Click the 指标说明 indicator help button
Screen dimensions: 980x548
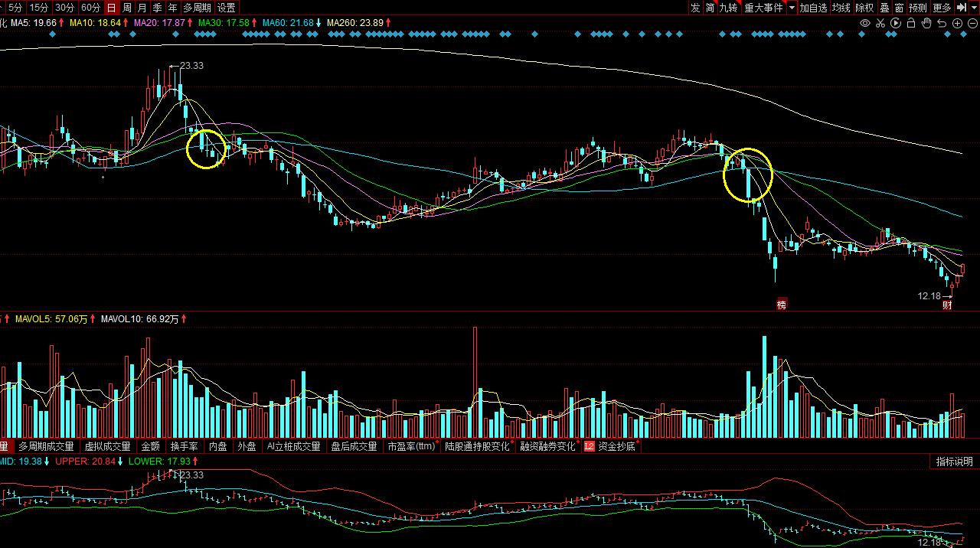coord(954,462)
